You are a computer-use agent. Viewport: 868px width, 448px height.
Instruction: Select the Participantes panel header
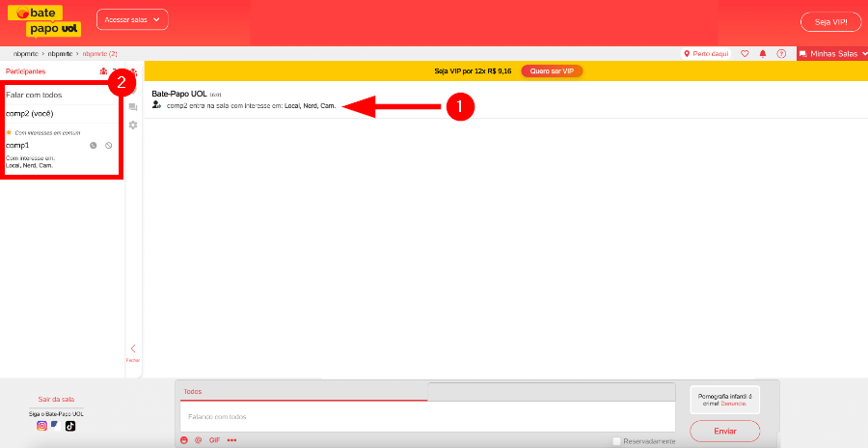pos(25,71)
